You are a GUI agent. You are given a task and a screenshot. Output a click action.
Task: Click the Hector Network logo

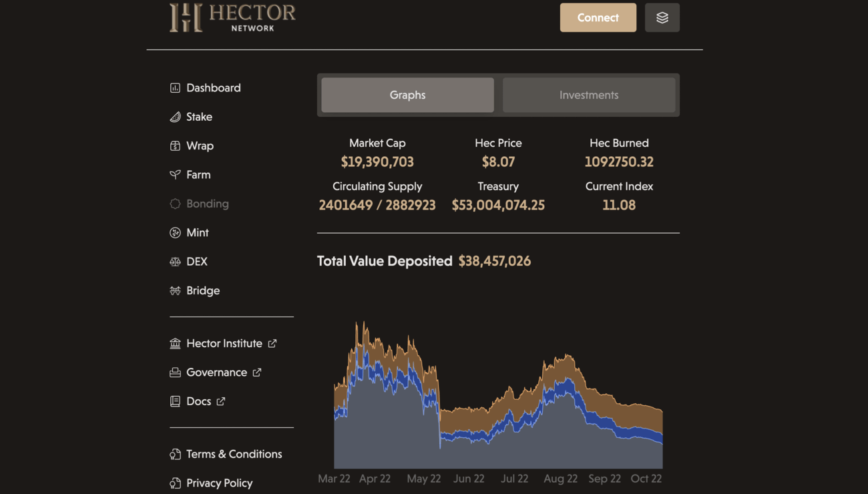click(x=232, y=18)
